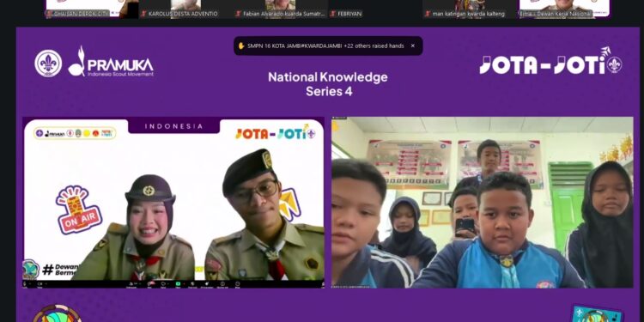Viewport: 644px width, 322px height.
Task: Click muted mic icon beside GHAISAN DEPOK CITY
Action: [48, 14]
